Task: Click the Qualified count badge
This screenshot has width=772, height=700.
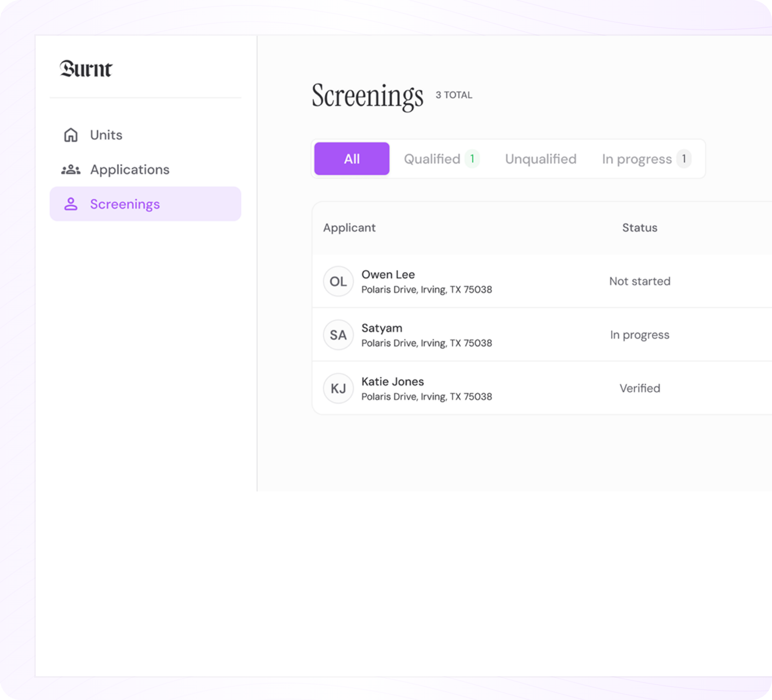Action: click(x=472, y=159)
